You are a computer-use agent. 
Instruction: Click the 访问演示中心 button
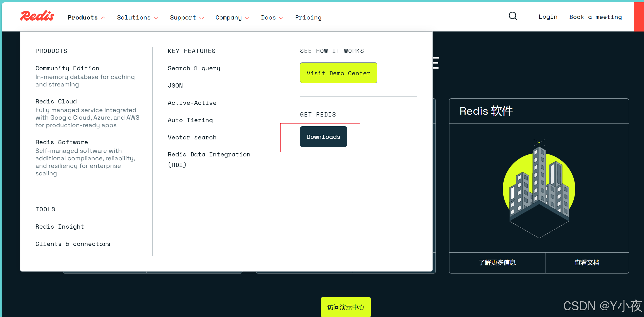click(x=346, y=307)
